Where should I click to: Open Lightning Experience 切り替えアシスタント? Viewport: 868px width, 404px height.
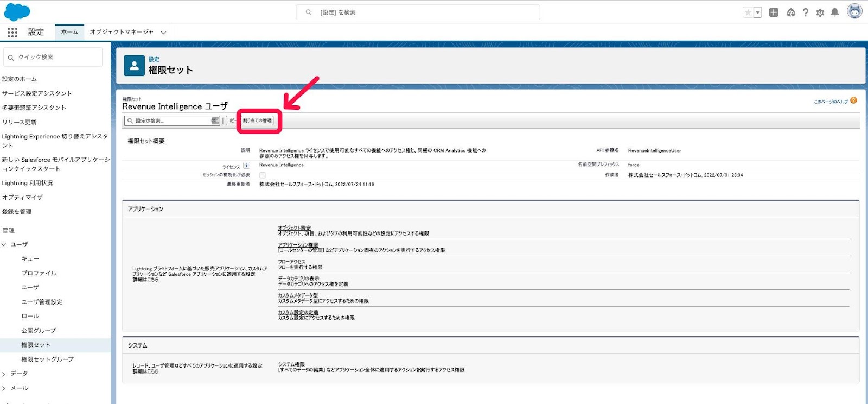[55, 141]
